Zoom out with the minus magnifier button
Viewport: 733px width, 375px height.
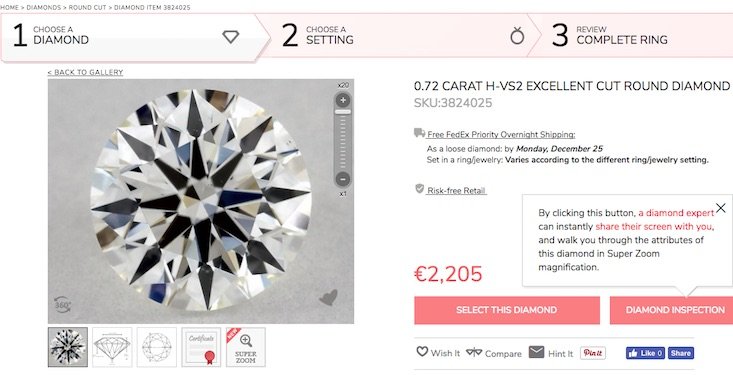(x=343, y=179)
